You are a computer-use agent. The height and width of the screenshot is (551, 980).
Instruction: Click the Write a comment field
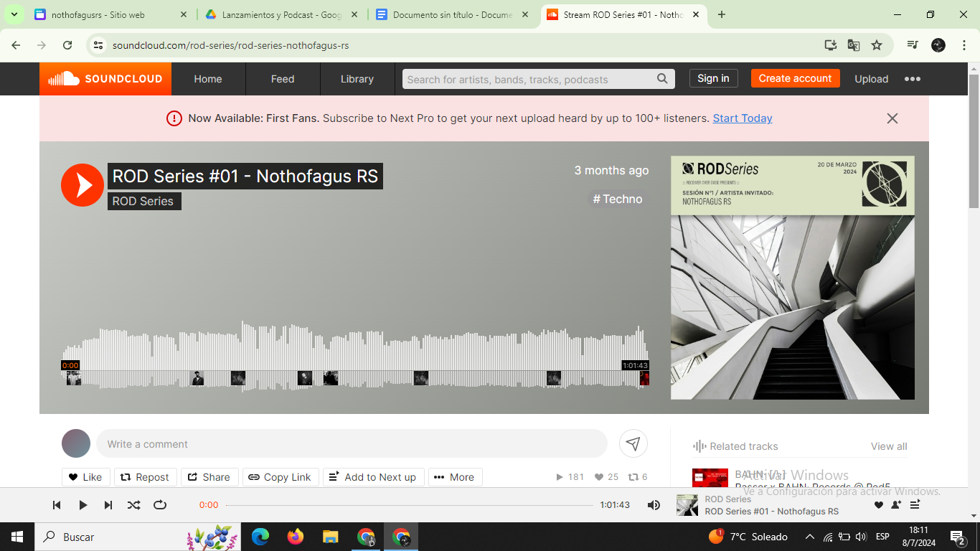pyautogui.click(x=352, y=443)
